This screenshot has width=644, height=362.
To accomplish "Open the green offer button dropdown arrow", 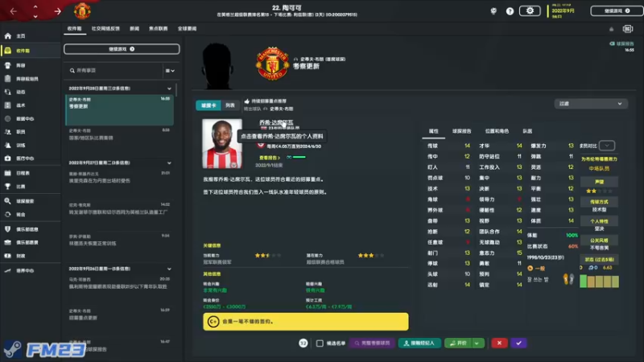I will (x=477, y=343).
